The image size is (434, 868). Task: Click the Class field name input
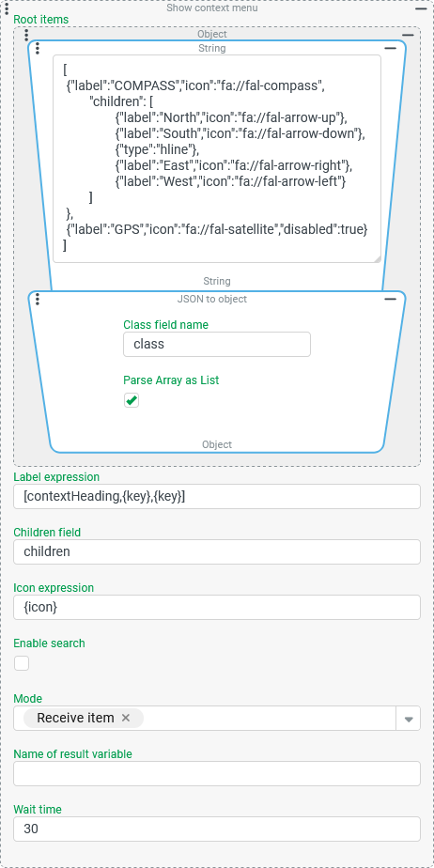click(217, 345)
